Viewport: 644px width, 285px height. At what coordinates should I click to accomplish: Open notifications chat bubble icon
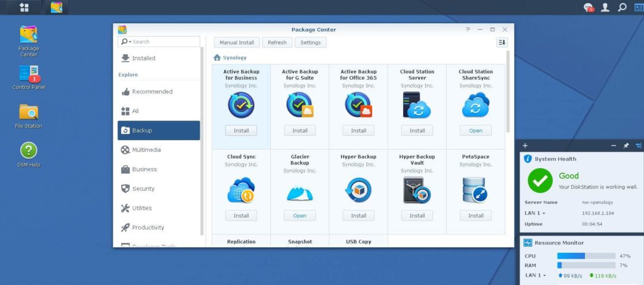589,7
